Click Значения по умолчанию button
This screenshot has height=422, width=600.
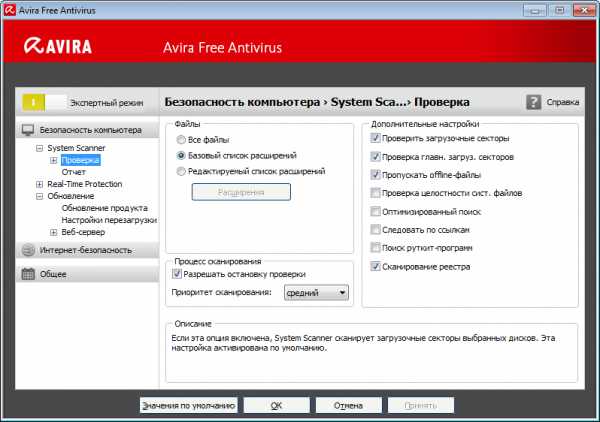pyautogui.click(x=189, y=405)
